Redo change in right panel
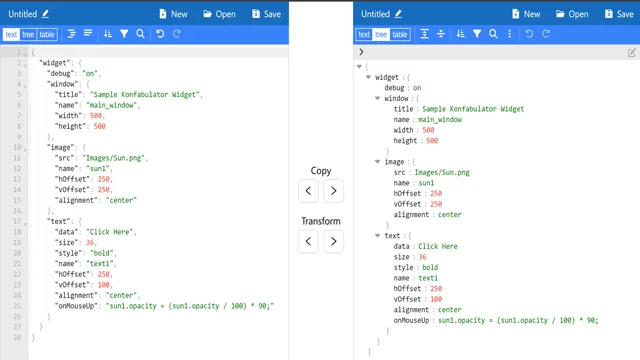 [x=546, y=34]
